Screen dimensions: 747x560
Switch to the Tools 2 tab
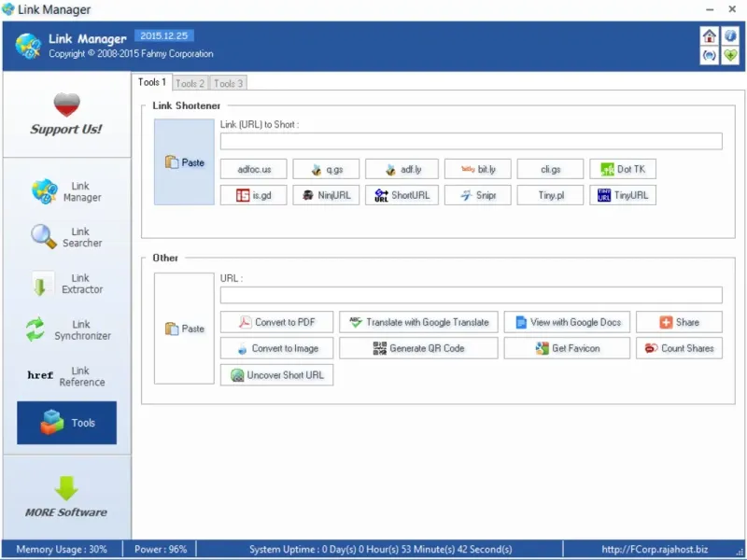click(x=190, y=83)
